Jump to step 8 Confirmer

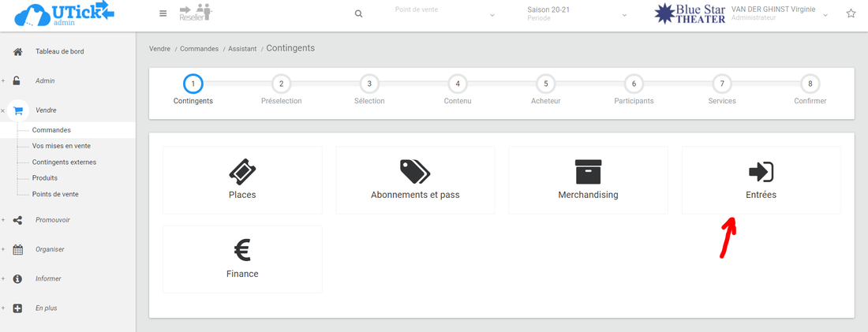click(810, 84)
